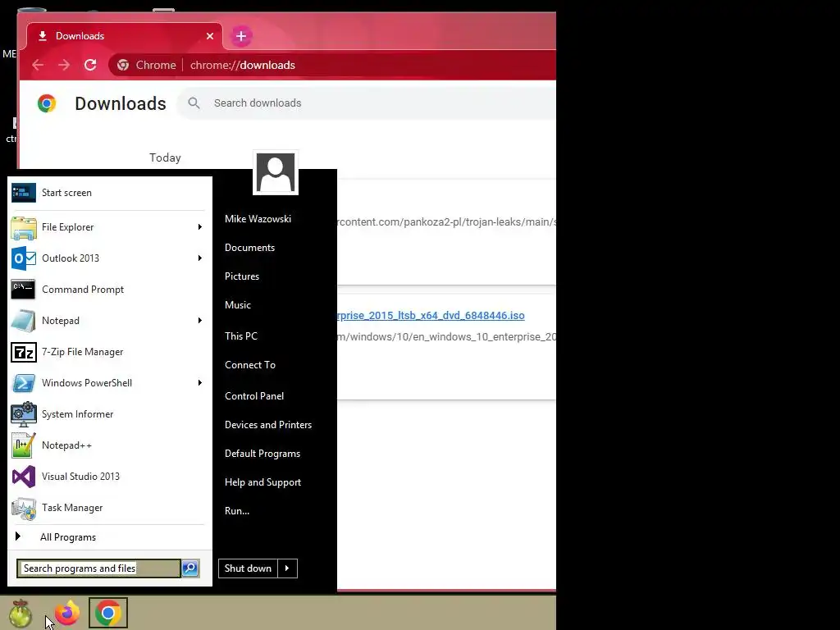Select Run... in start menu
Screen dimensions: 840x630
(x=237, y=511)
